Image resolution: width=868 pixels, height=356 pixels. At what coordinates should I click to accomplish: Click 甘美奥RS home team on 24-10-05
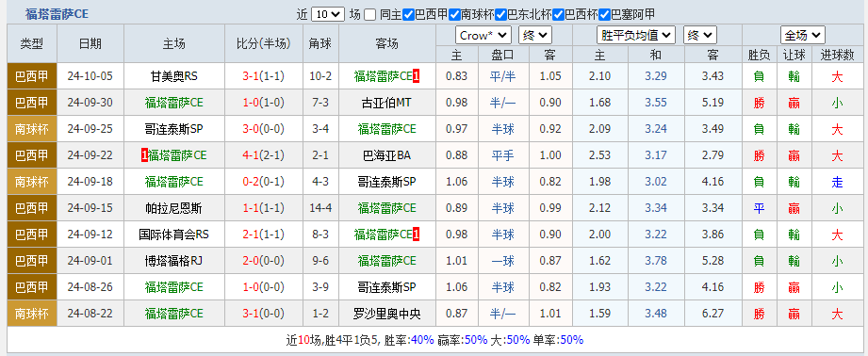173,76
